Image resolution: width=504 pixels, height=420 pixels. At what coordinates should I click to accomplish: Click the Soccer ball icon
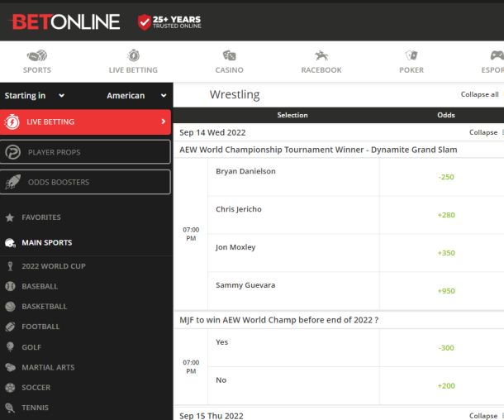[10, 388]
